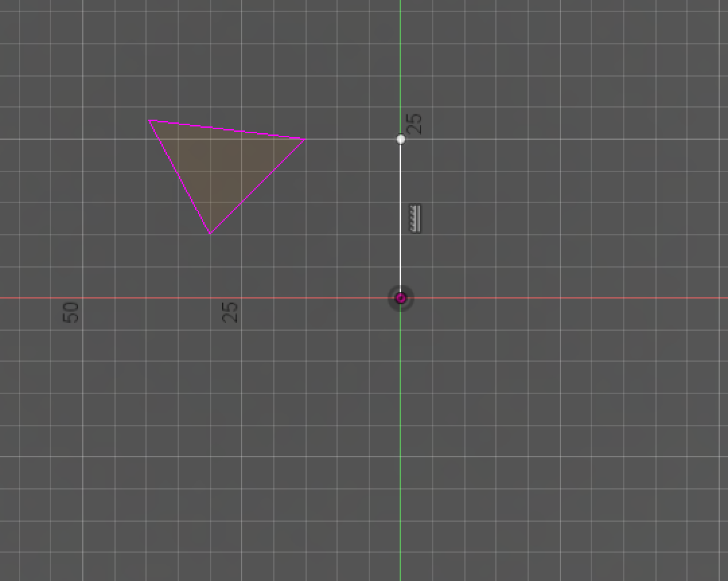Click the magenta origin point
The width and height of the screenshot is (728, 581).
pos(401,298)
